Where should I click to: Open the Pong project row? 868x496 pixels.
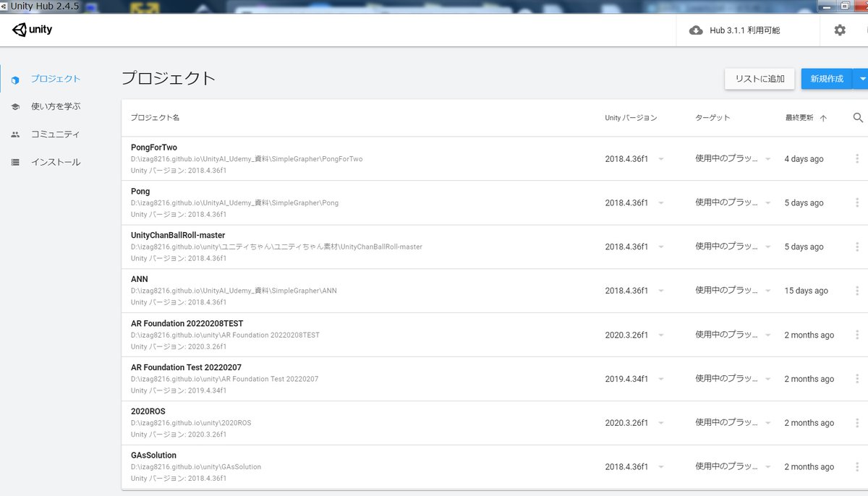coord(495,202)
